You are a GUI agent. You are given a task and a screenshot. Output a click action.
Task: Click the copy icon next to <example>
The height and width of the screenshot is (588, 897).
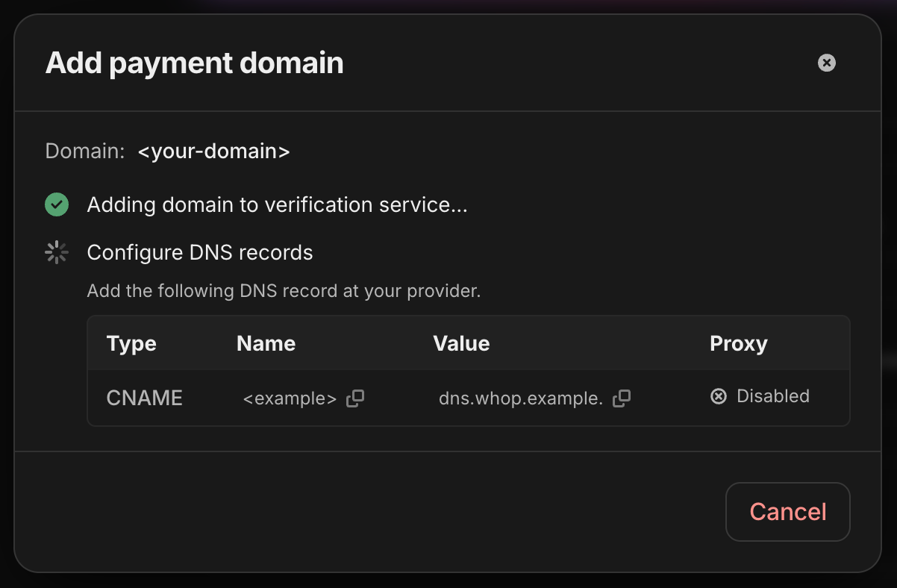click(x=354, y=398)
